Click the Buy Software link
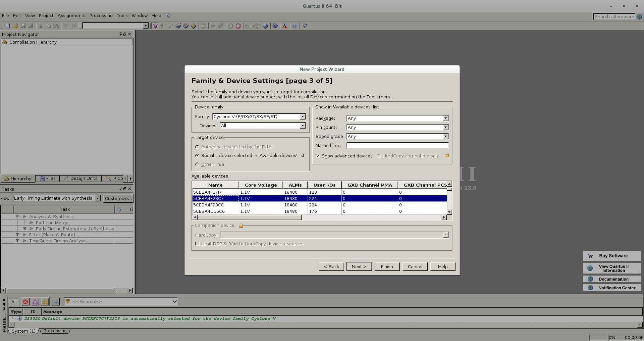The width and height of the screenshot is (644, 341). (612, 256)
